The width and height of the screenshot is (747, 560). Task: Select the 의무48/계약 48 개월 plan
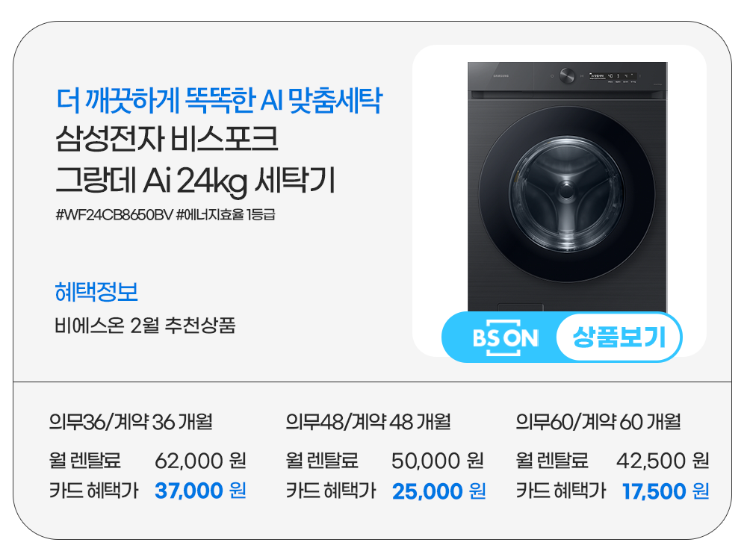pyautogui.click(x=368, y=423)
